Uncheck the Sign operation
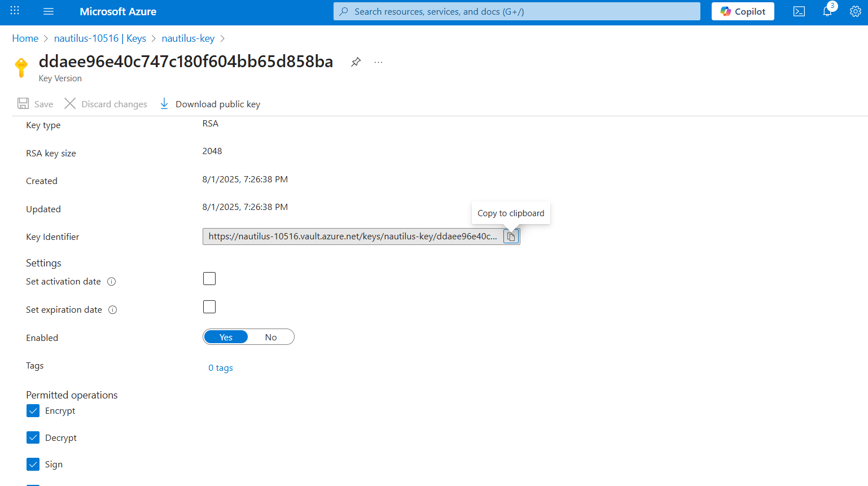Viewport: 868px width, 486px height. [33, 465]
